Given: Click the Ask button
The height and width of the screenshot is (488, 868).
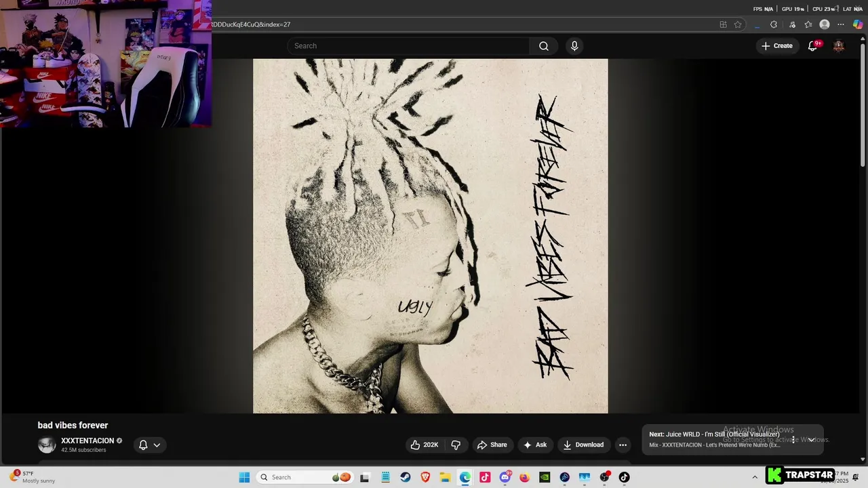Looking at the screenshot, I should [535, 445].
